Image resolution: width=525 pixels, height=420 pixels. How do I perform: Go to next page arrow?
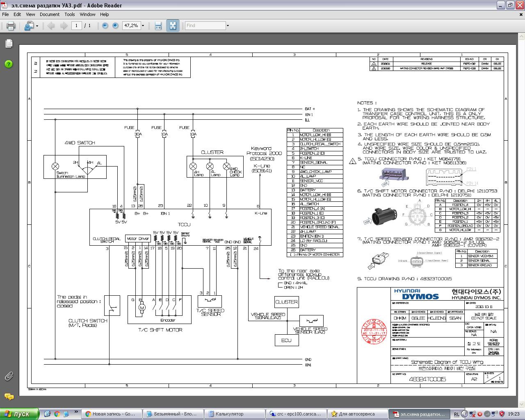click(64, 26)
